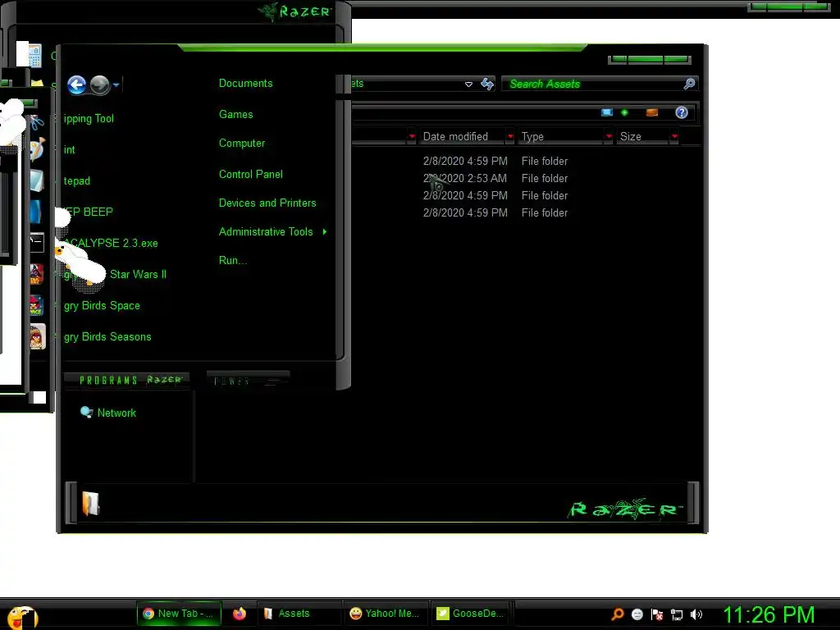The width and height of the screenshot is (840, 630).
Task: Click the Windows start orb
Action: point(22,616)
